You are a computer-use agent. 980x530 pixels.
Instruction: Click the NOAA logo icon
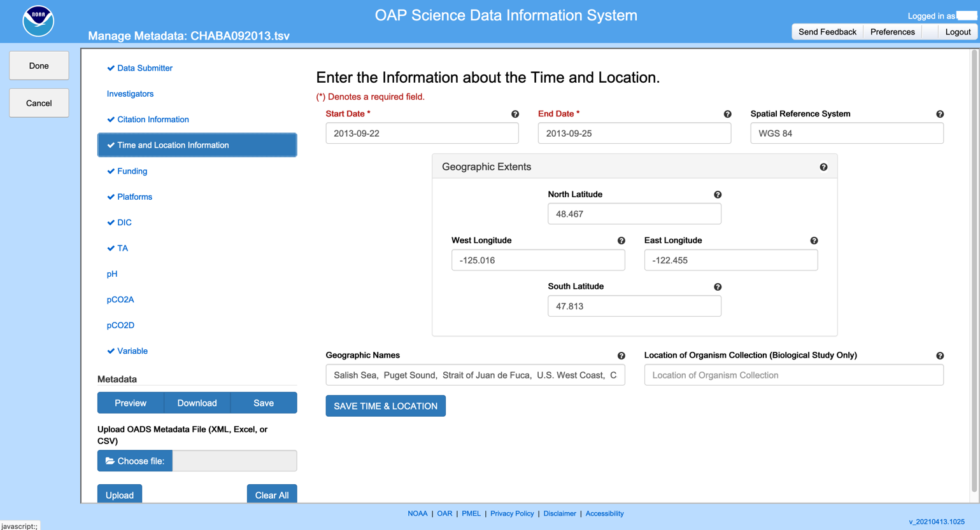coord(38,21)
